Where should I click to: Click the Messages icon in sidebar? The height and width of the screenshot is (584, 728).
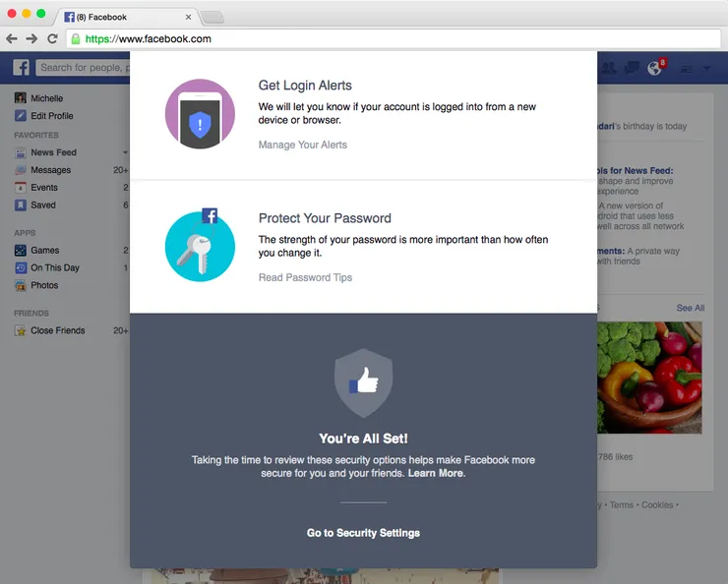(x=20, y=170)
